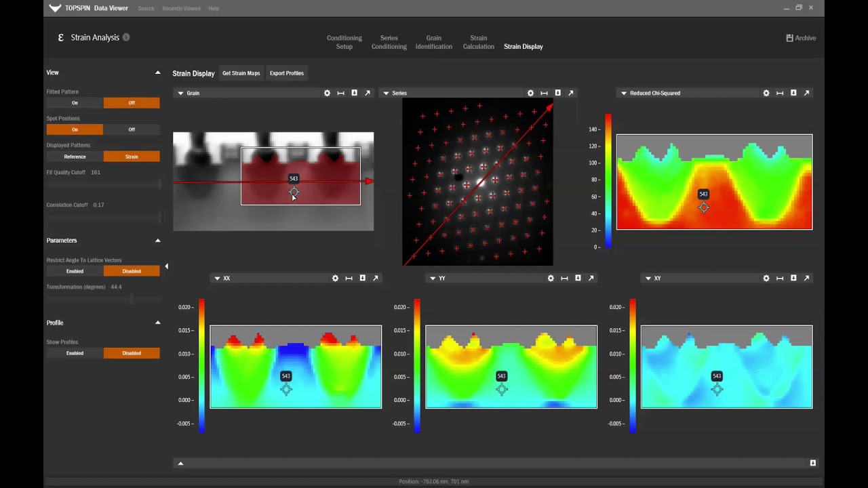Viewport: 868px width, 488px height.
Task: Pop out the Series panel with arrow icon
Action: pos(571,93)
